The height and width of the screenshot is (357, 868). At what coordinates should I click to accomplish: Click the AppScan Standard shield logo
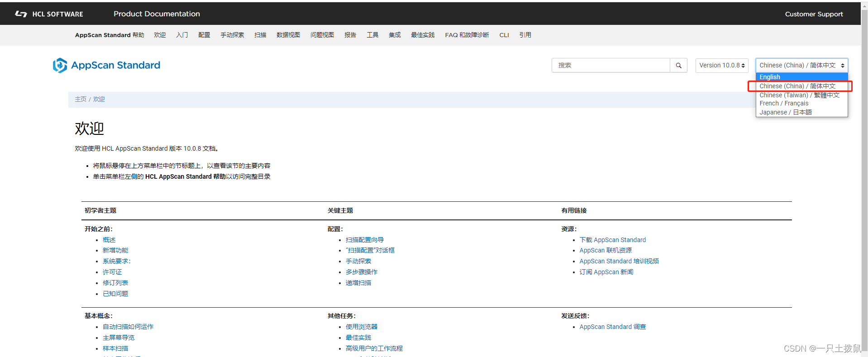coord(60,65)
